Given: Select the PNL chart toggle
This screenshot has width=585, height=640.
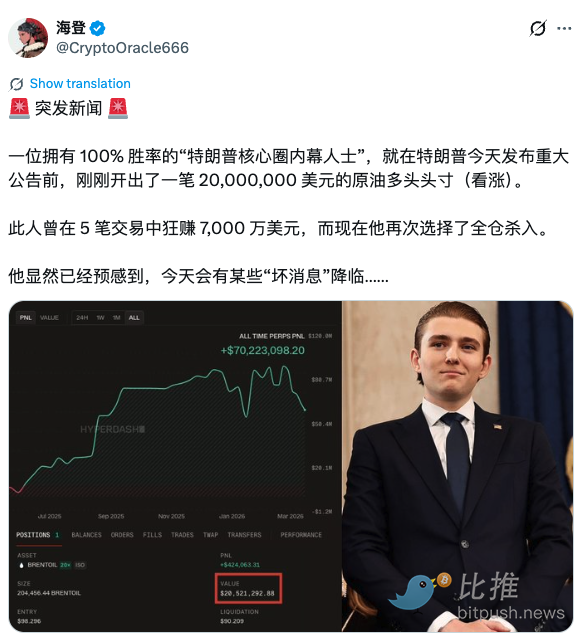Looking at the screenshot, I should [25, 318].
